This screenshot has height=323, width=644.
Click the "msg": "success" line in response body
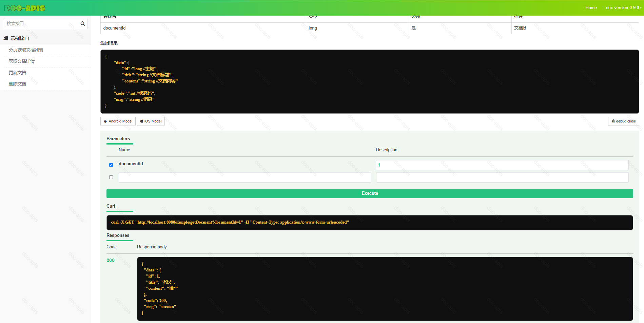160,307
